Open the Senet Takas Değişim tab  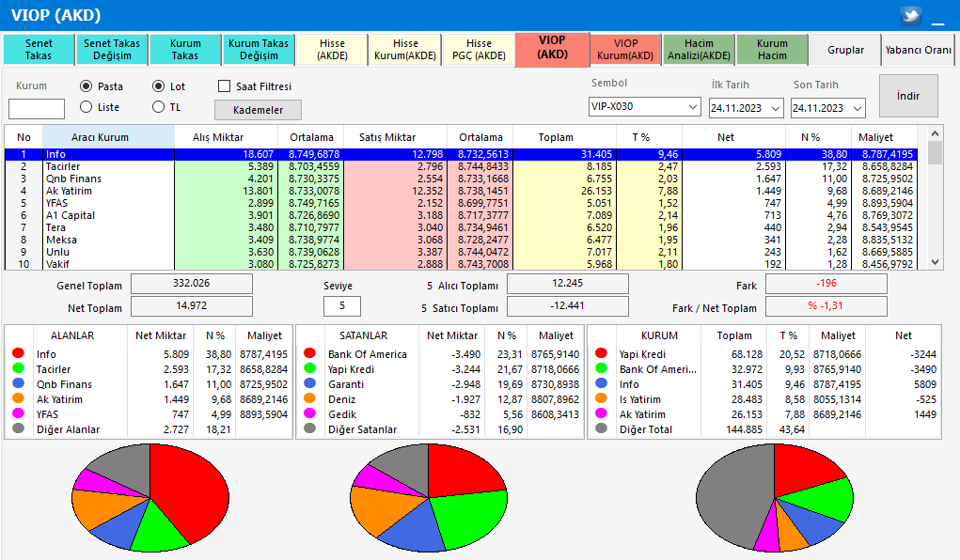(x=112, y=50)
